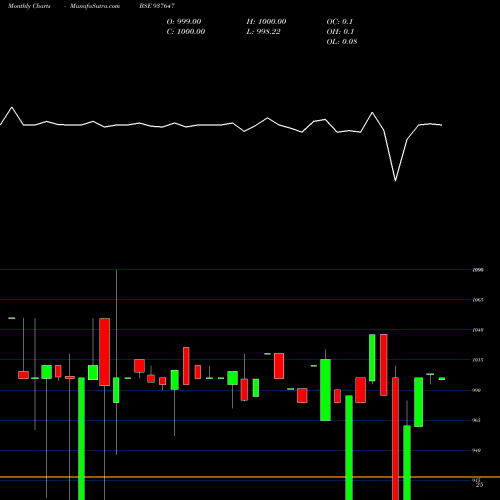Click the "Monthly Charts" title text

click(x=29, y=6)
